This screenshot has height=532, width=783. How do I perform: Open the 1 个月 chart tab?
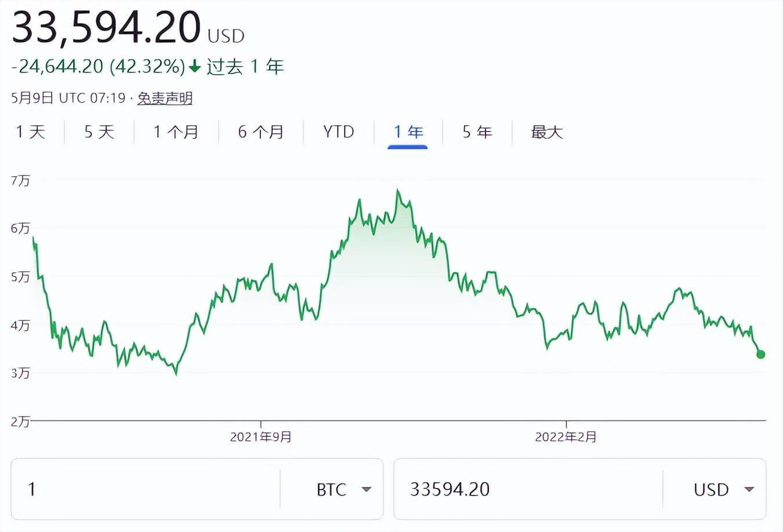pyautogui.click(x=176, y=132)
